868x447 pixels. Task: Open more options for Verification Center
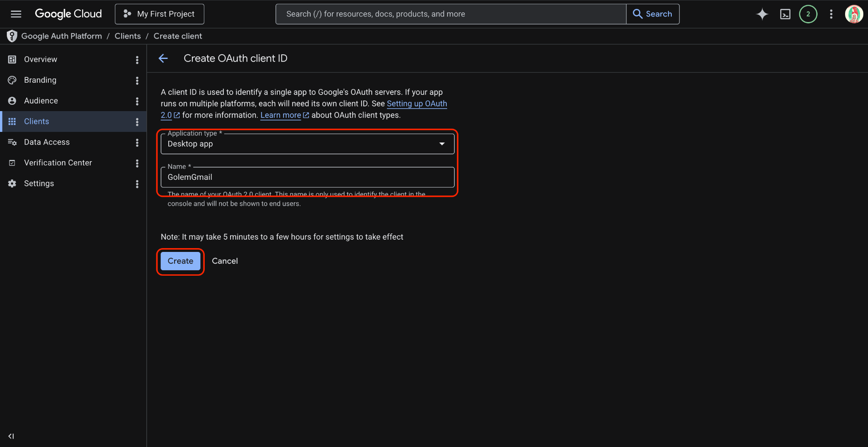point(137,163)
